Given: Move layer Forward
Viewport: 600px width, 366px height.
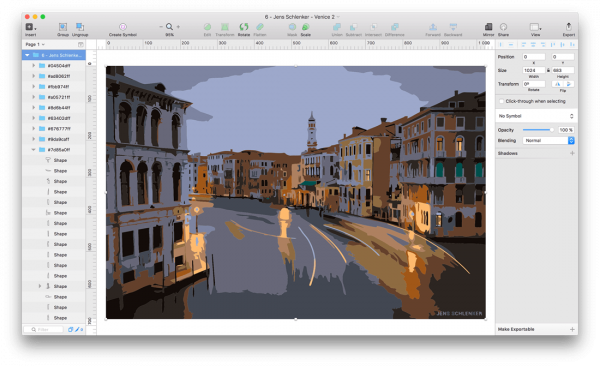Looking at the screenshot, I should coord(433,27).
